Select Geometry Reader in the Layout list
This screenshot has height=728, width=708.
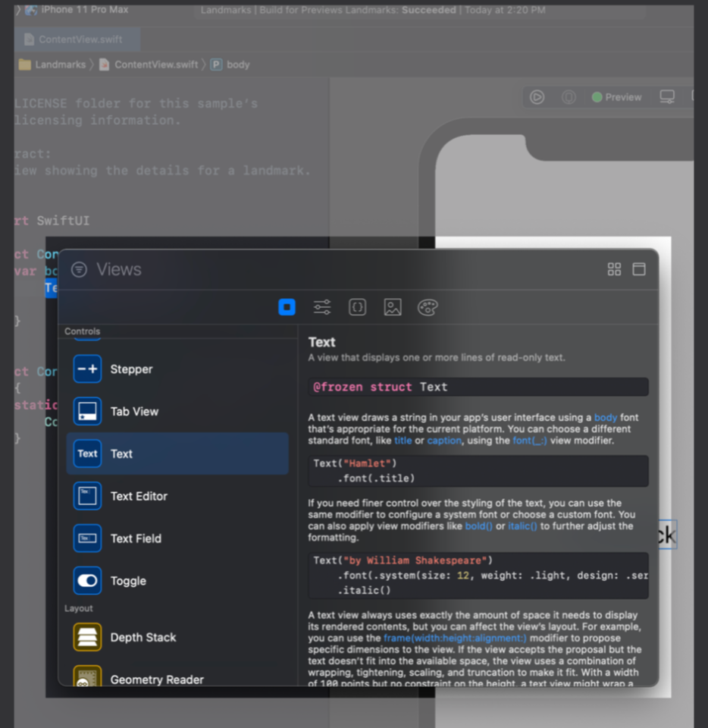177,676
